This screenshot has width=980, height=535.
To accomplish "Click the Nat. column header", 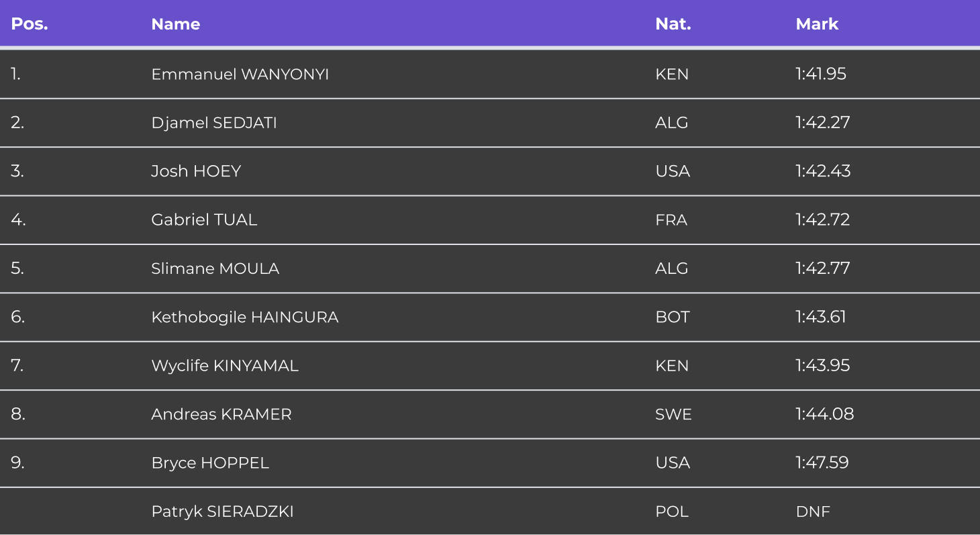I will (673, 24).
